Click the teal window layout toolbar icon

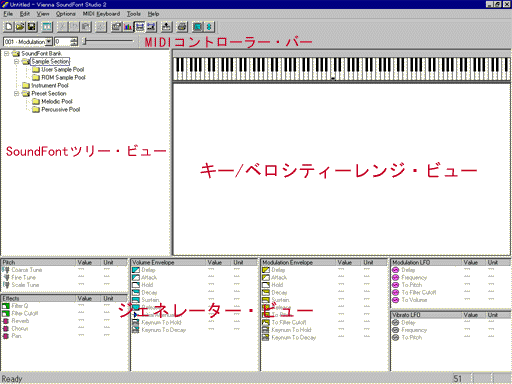(x=47, y=27)
